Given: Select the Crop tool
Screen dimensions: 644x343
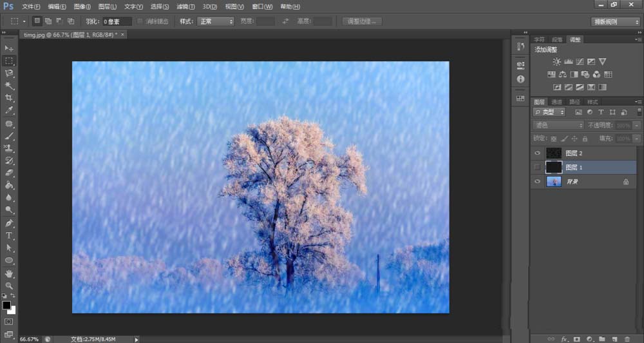Looking at the screenshot, I should (9, 98).
